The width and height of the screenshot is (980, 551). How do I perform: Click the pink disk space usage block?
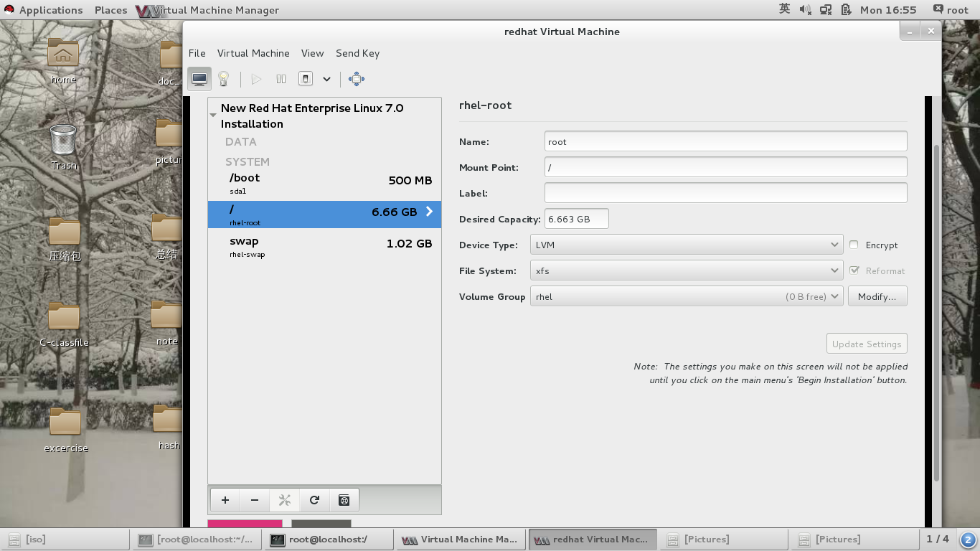pyautogui.click(x=245, y=524)
